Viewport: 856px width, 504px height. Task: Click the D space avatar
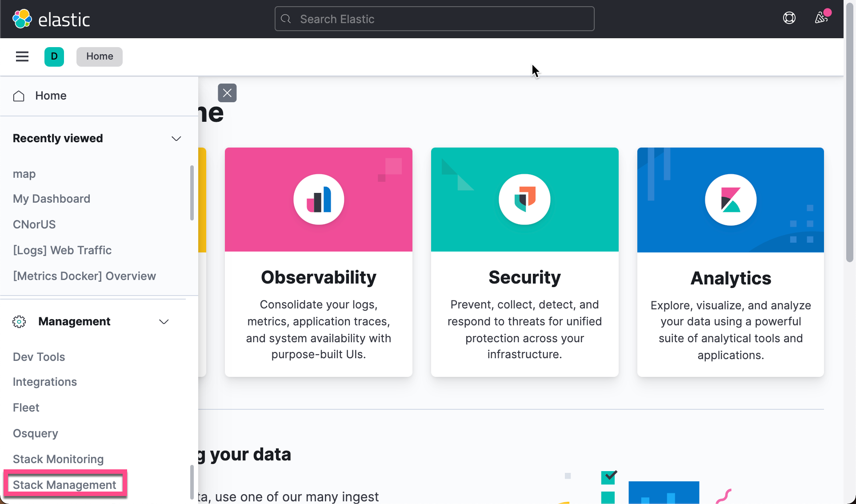click(54, 56)
